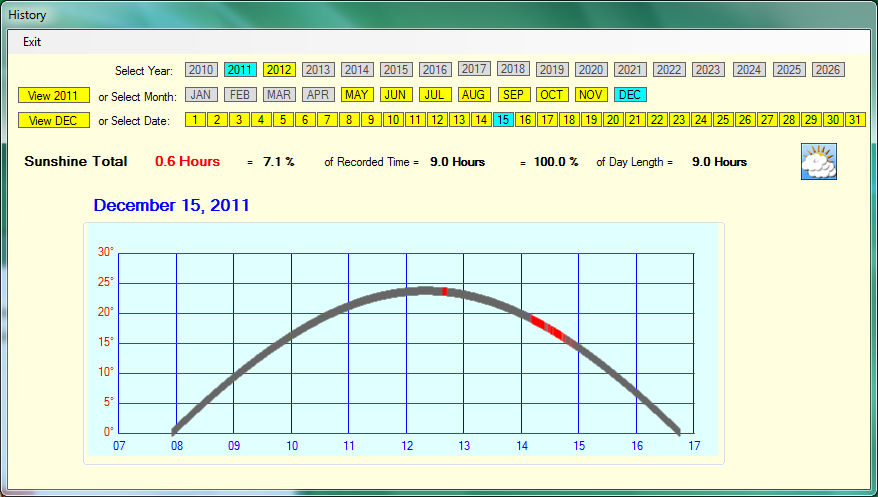Pick date 31 in the date row
878x497 pixels.
point(855,119)
